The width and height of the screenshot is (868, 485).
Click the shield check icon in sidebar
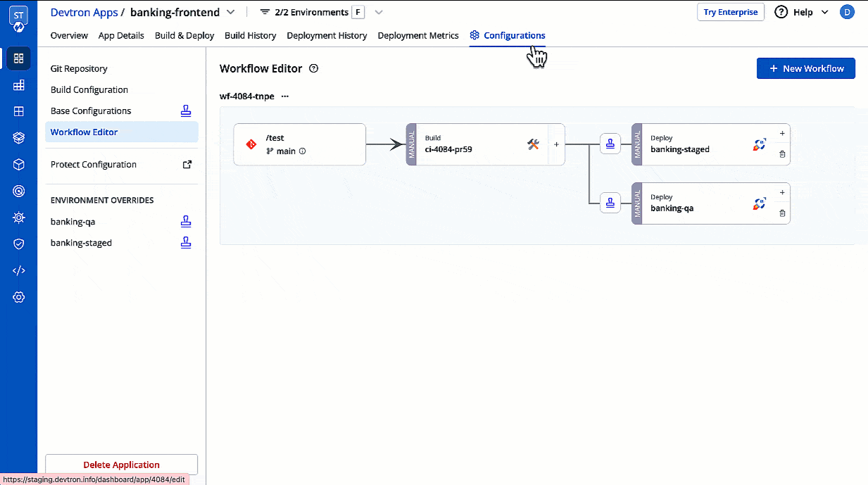pos(18,244)
